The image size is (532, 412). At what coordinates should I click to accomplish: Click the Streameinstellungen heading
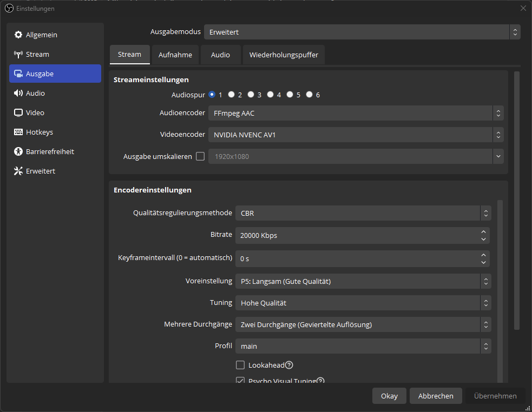click(151, 79)
